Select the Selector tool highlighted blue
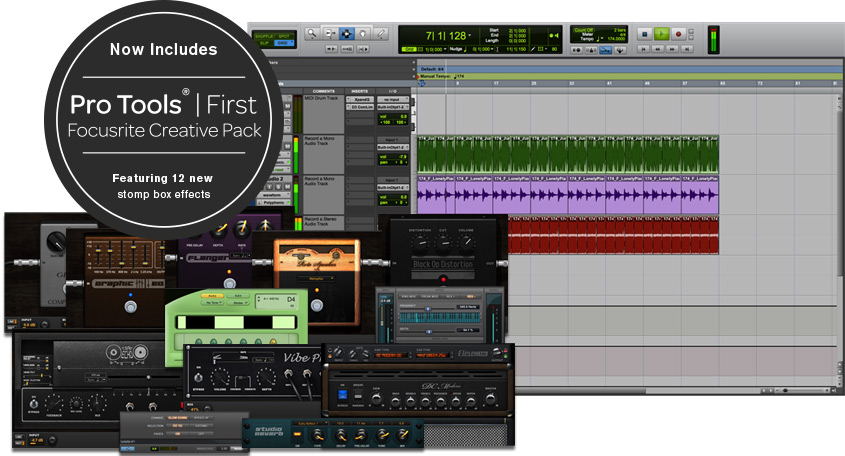 [x=347, y=33]
